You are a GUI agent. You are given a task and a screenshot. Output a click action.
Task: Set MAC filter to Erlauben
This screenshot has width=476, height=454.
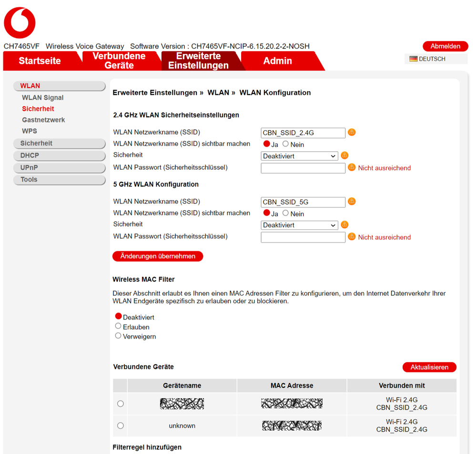(x=118, y=326)
